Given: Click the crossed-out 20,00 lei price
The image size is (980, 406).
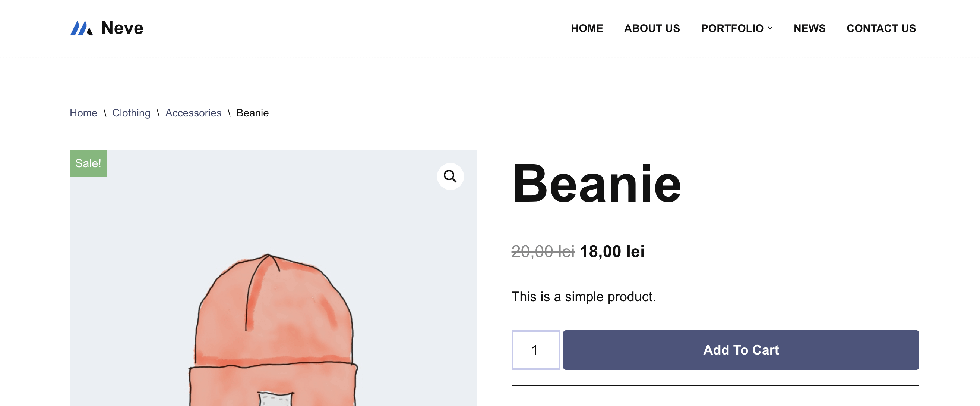Looking at the screenshot, I should point(543,252).
